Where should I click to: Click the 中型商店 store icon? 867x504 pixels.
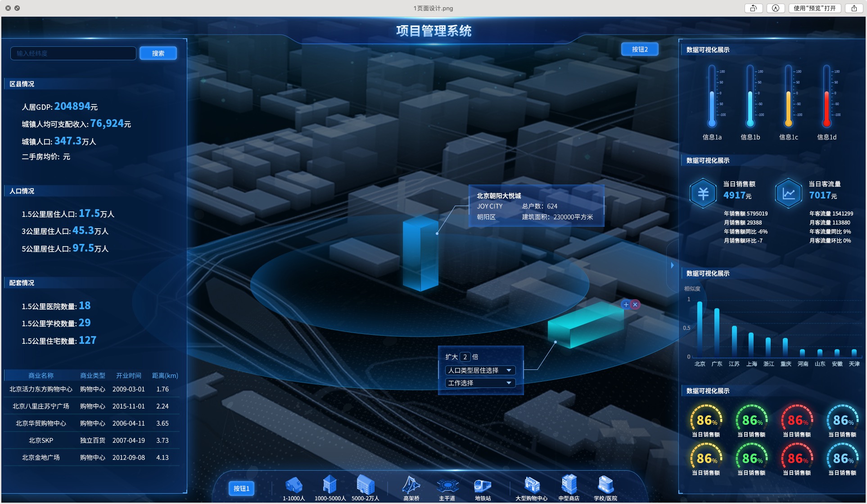569,484
